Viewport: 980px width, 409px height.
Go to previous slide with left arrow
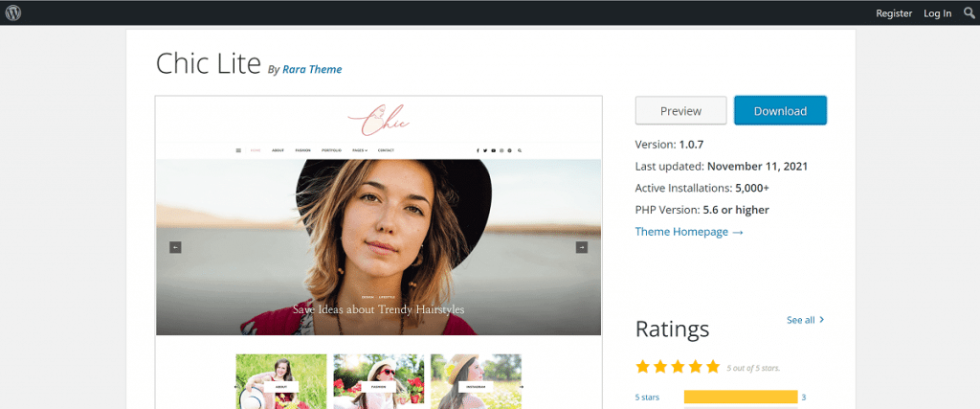(x=175, y=247)
